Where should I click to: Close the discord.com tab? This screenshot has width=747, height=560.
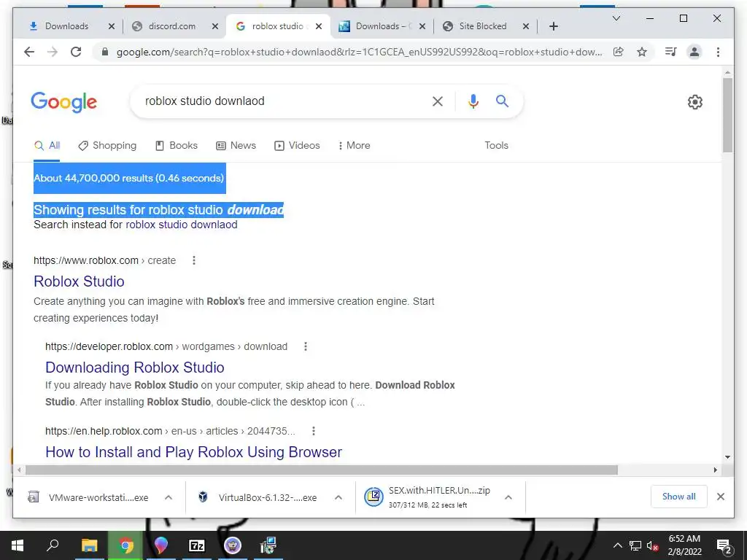tap(215, 26)
